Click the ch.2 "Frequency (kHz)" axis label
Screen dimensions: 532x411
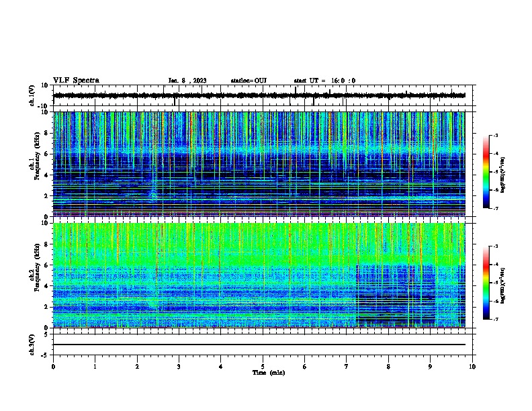(37, 267)
